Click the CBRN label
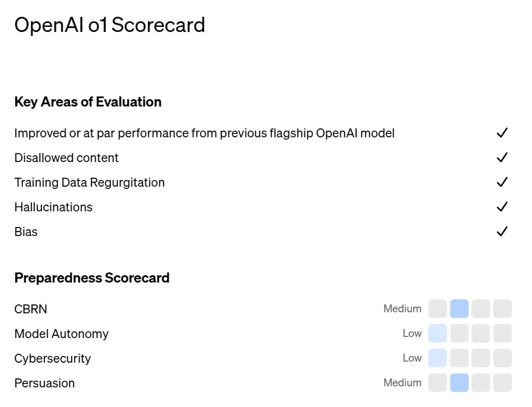532x407 pixels. (x=30, y=309)
